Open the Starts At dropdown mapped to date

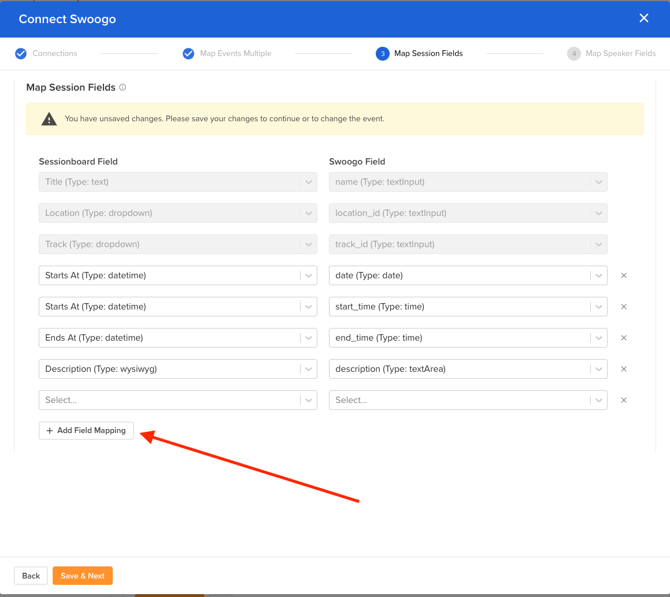(x=178, y=276)
